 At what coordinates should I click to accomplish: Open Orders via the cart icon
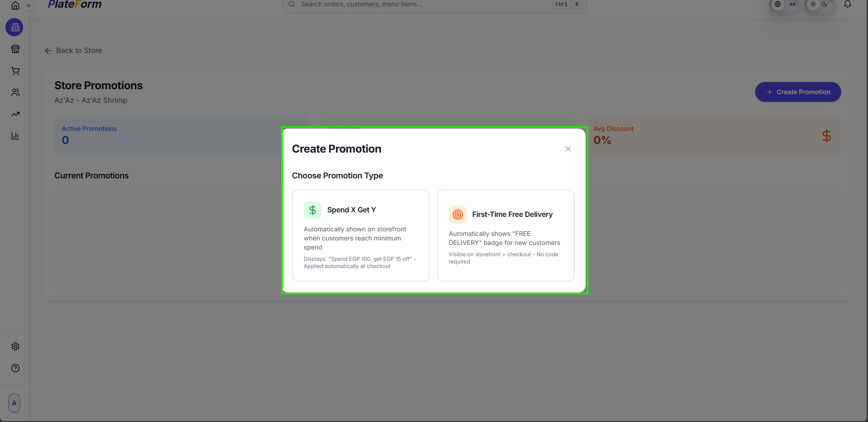(x=15, y=71)
